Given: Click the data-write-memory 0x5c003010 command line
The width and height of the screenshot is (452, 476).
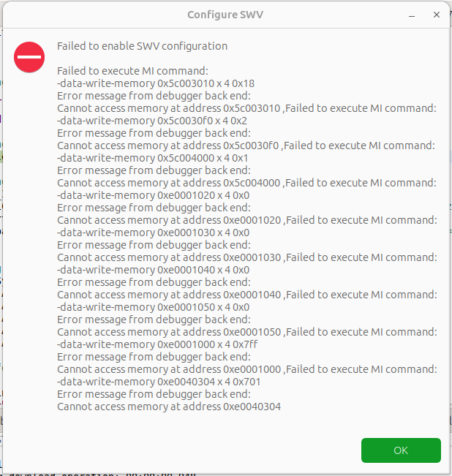Looking at the screenshot, I should click(x=155, y=83).
